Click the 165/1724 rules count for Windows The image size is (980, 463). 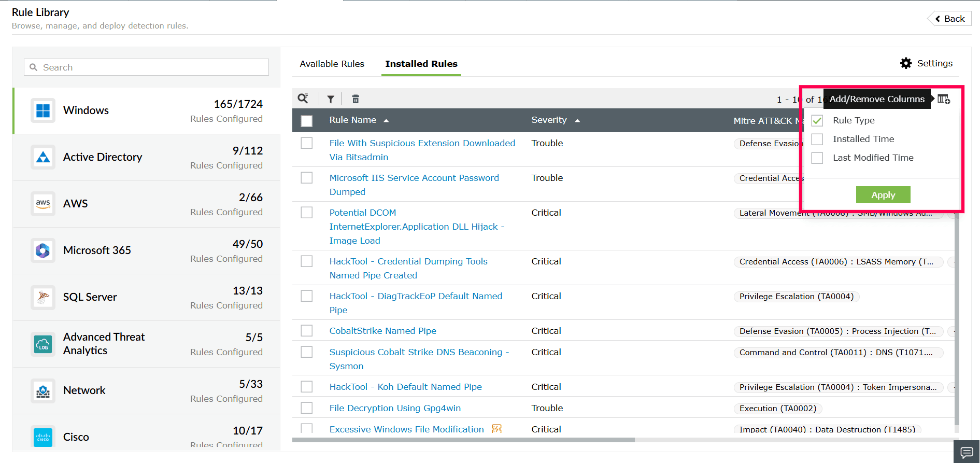238,104
